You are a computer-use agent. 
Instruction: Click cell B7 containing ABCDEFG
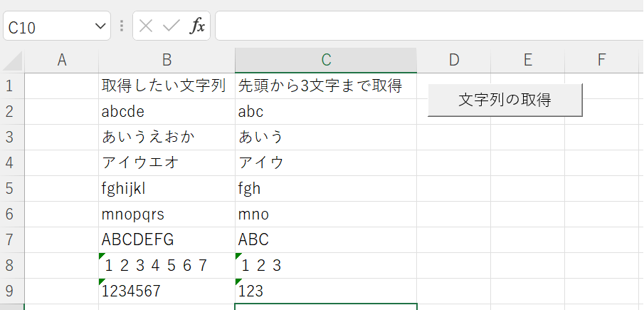point(167,240)
